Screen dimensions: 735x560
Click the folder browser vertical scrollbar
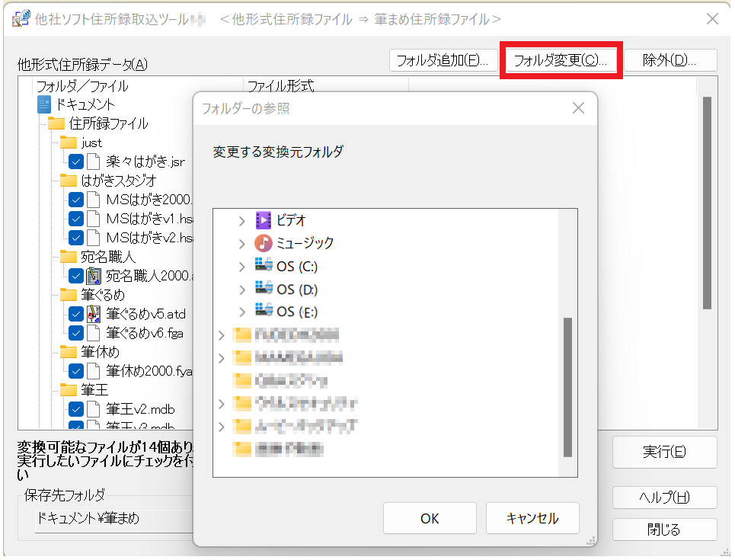567,387
